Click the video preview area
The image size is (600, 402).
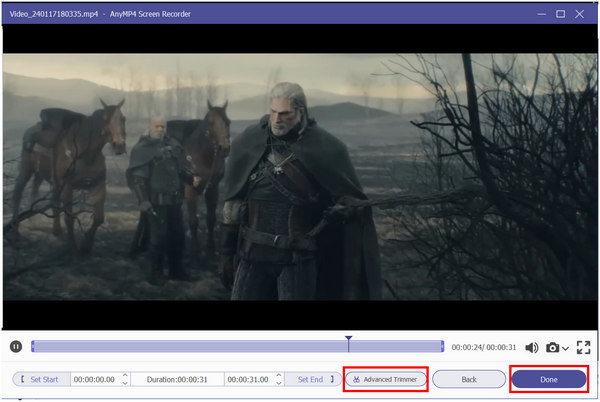click(x=300, y=190)
